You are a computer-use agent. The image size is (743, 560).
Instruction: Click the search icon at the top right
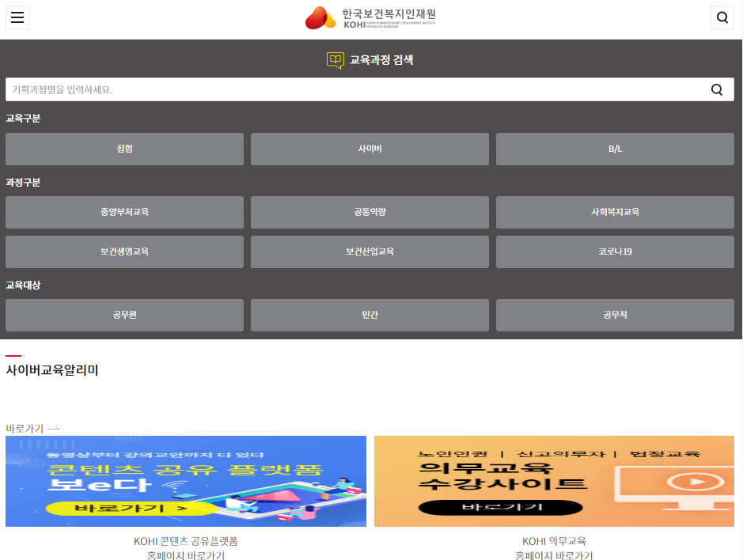722,17
